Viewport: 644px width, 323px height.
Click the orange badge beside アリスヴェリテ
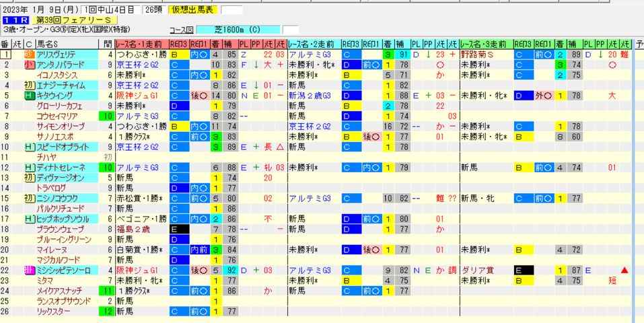[x=30, y=55]
